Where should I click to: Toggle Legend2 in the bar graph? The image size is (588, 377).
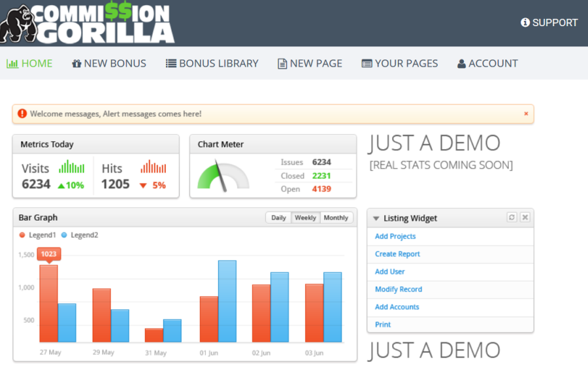click(81, 234)
